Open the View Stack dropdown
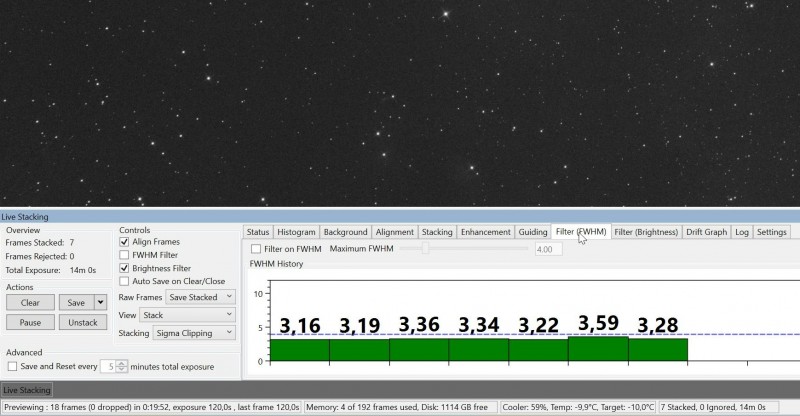This screenshot has width=800, height=416. (x=188, y=315)
